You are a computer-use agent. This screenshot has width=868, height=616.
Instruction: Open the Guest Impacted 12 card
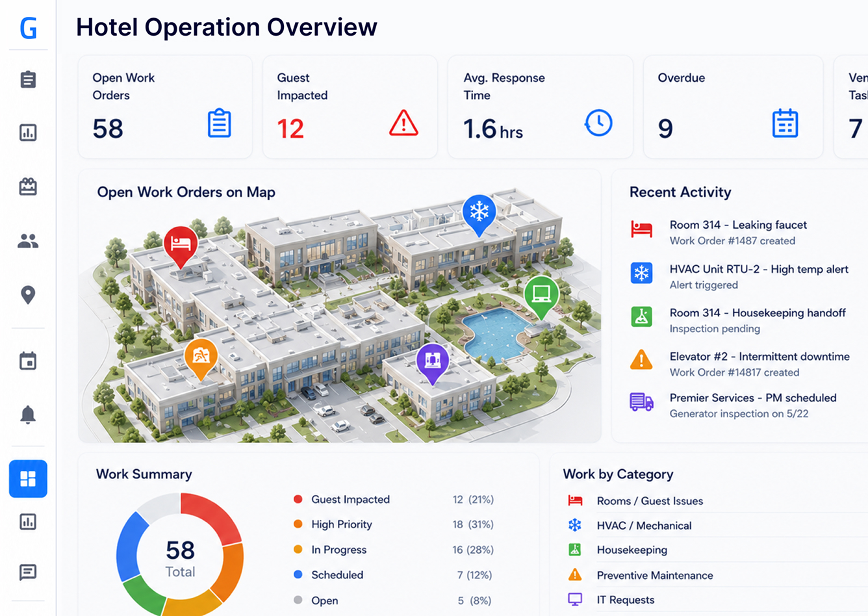[x=350, y=107]
